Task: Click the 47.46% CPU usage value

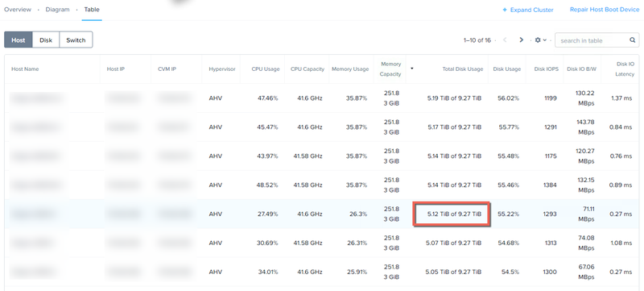Action: (x=267, y=98)
